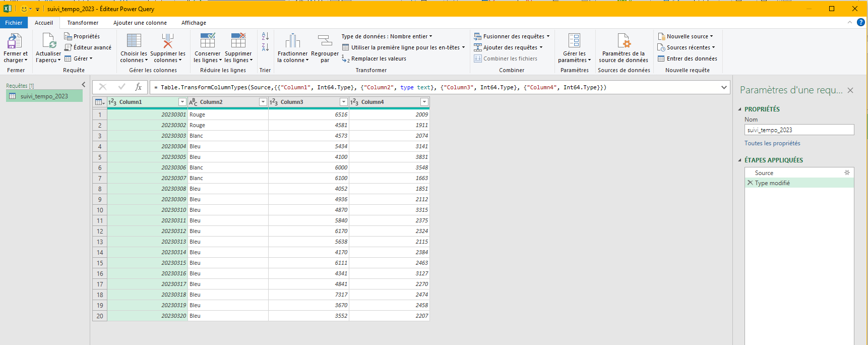The image size is (868, 345).
Task: Click the Regrouper par icon
Action: coord(325,41)
